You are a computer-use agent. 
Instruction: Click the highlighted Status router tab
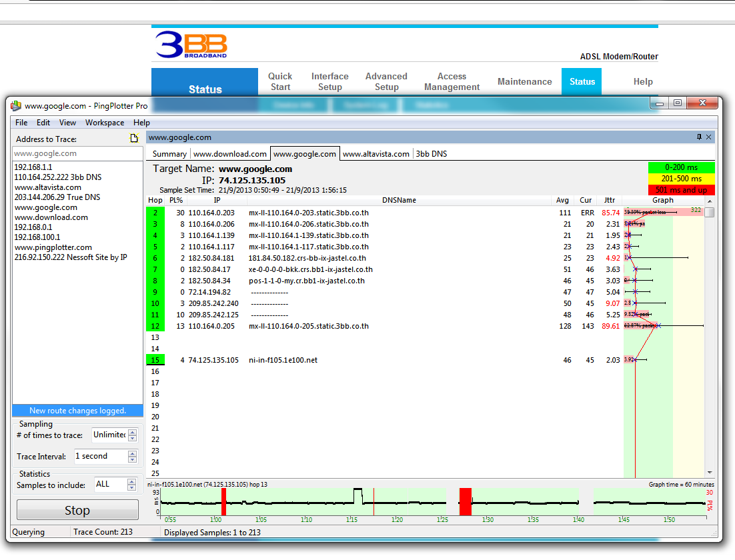point(582,81)
